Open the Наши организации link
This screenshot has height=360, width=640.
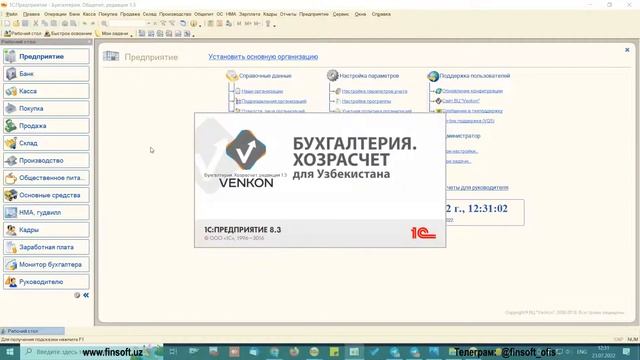click(262, 91)
